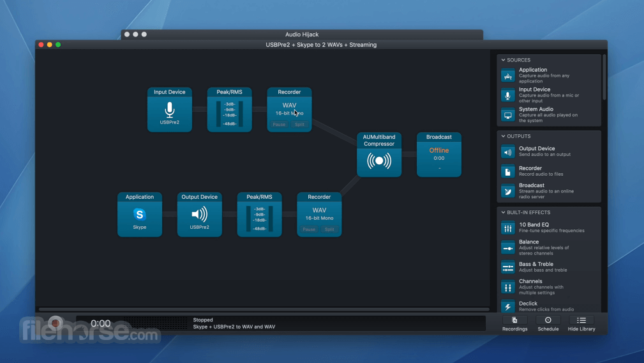The height and width of the screenshot is (363, 644).
Task: Click the 'Fine-tune specific frequencies' description
Action: pyautogui.click(x=551, y=231)
